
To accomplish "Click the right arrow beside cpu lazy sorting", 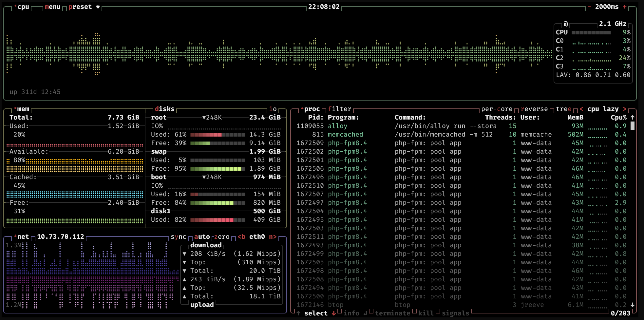I will tap(625, 109).
